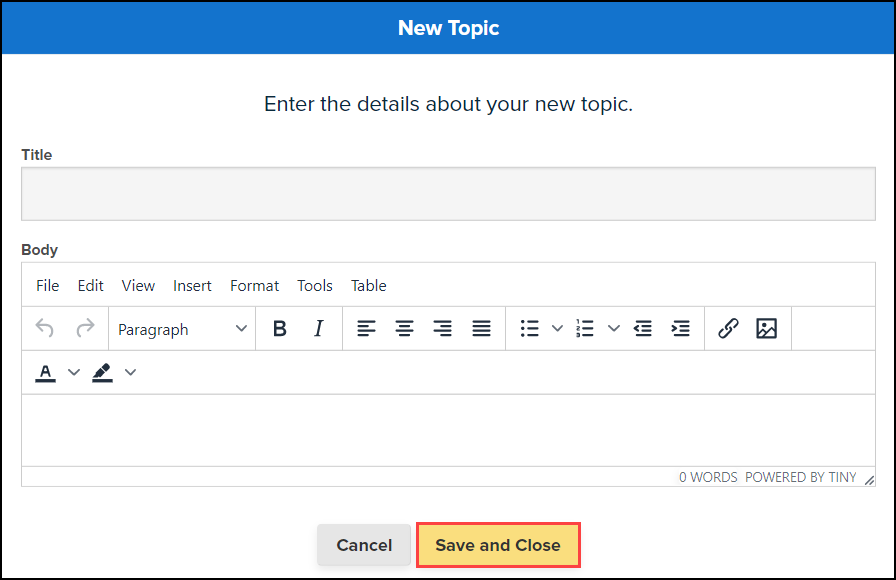Insert a hyperlink with link icon
Screen dimensions: 896x580
(x=728, y=328)
